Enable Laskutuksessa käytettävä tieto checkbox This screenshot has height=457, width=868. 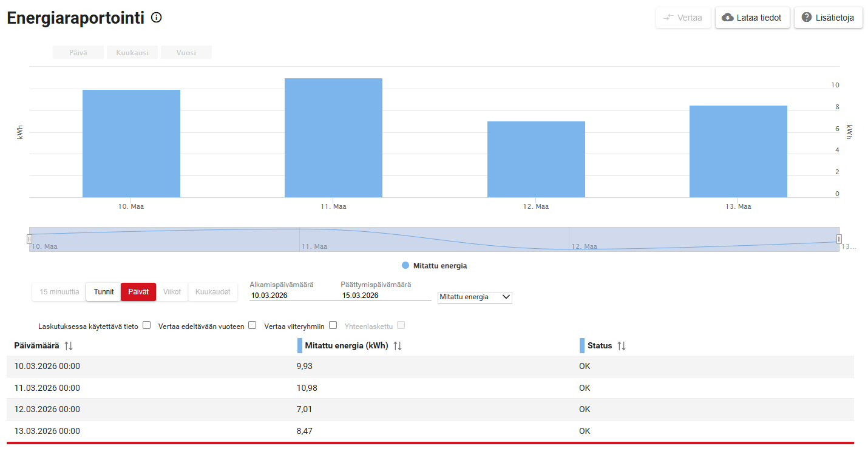click(x=147, y=325)
